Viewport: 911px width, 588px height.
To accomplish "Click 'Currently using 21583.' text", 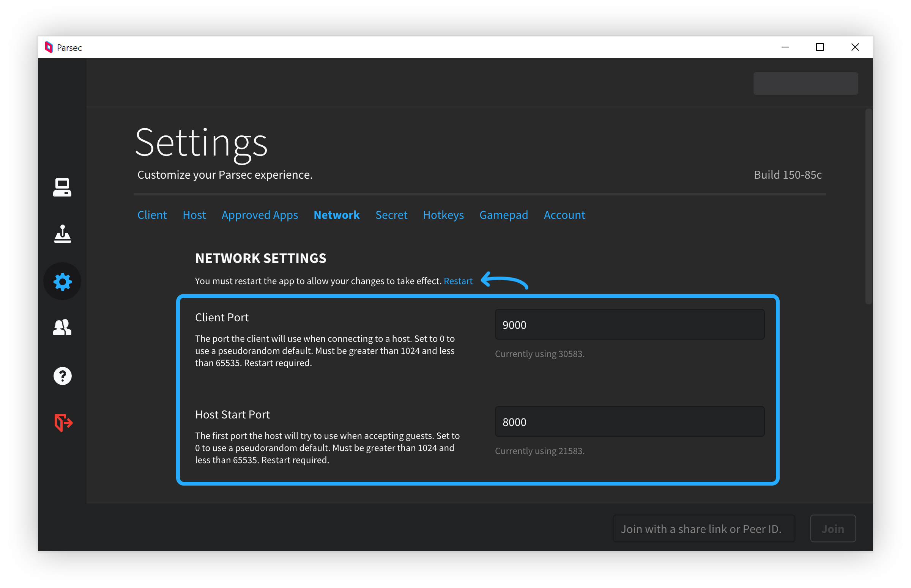I will [x=539, y=451].
